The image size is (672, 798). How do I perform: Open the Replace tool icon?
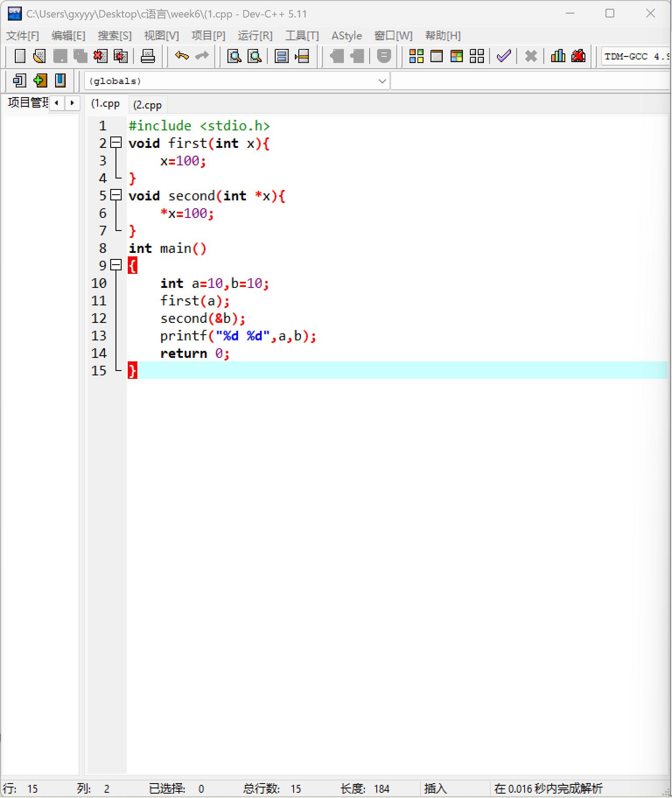coord(255,56)
